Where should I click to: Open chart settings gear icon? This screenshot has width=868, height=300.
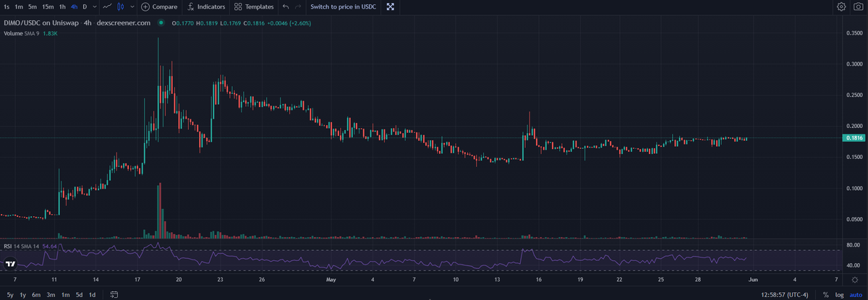tap(841, 7)
